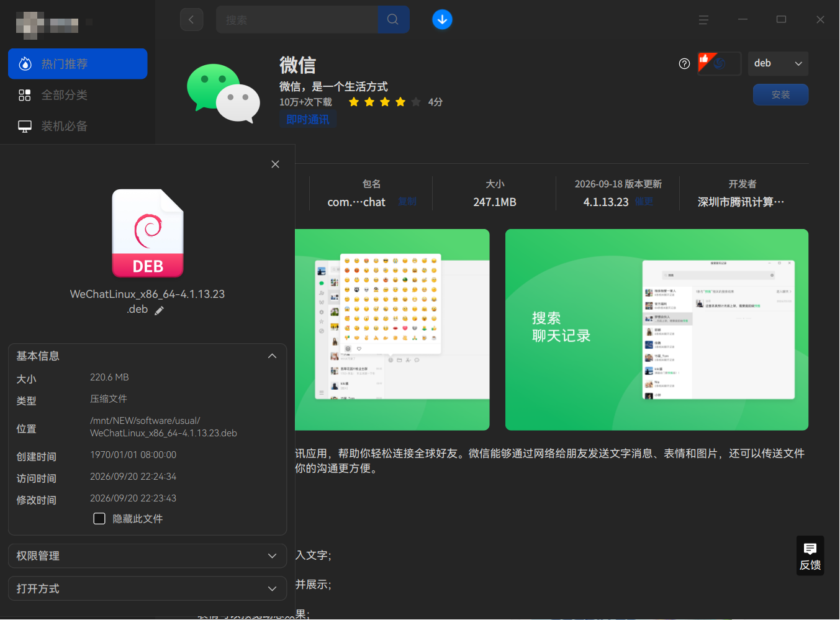
Task: Click the 即时通讯 category tag
Action: click(x=308, y=119)
